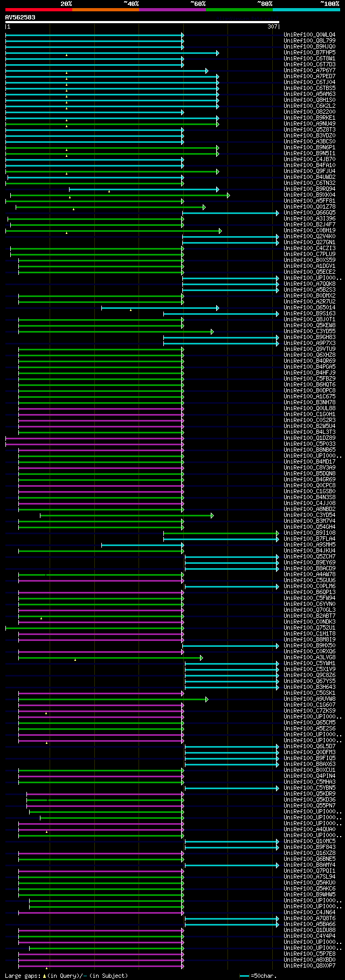Click label UniRef100_Q27GN1
Viewport: 345px width, 980px height.
[x=309, y=243]
